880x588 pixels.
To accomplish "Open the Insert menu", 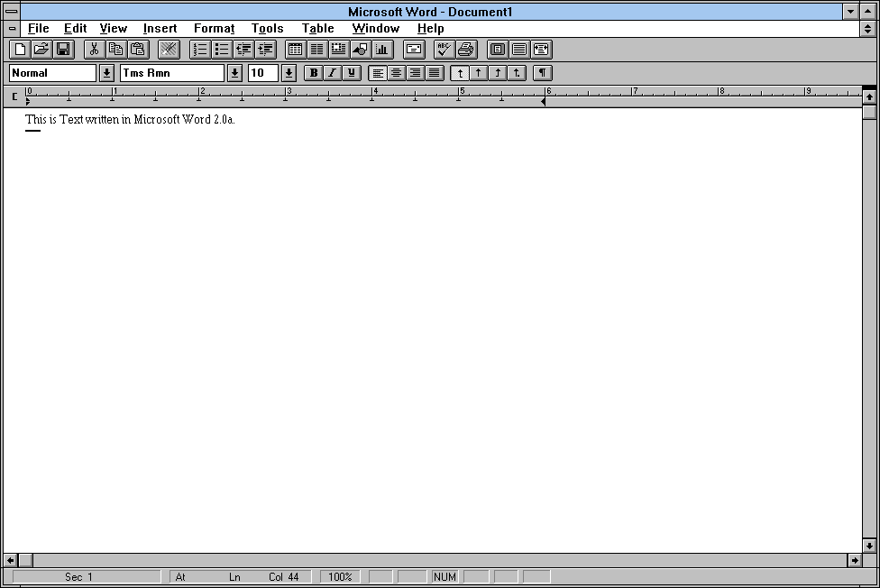I will click(160, 28).
